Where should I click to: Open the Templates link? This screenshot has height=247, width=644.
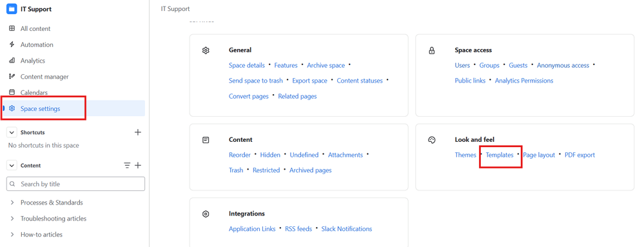[500, 155]
